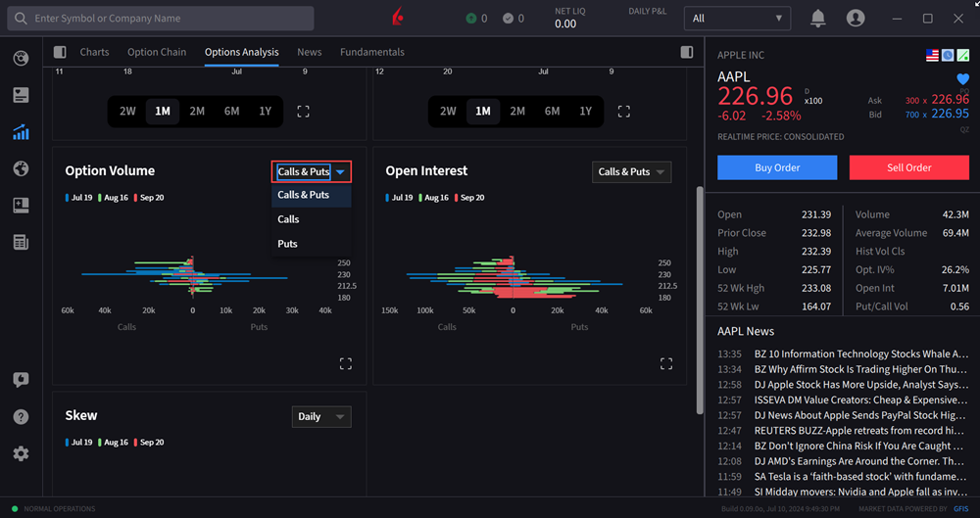This screenshot has height=518, width=980.
Task: Open the globe markets icon in sidebar
Action: click(x=21, y=168)
